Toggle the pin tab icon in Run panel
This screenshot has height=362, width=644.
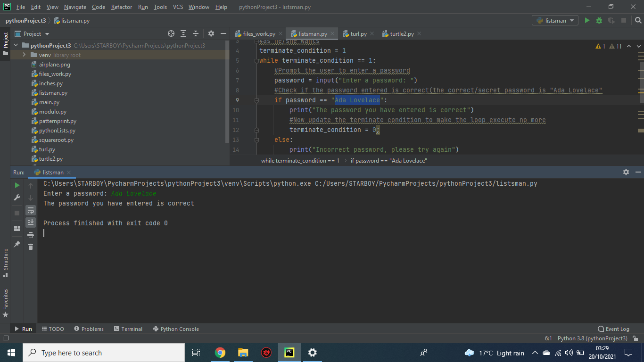tap(17, 244)
